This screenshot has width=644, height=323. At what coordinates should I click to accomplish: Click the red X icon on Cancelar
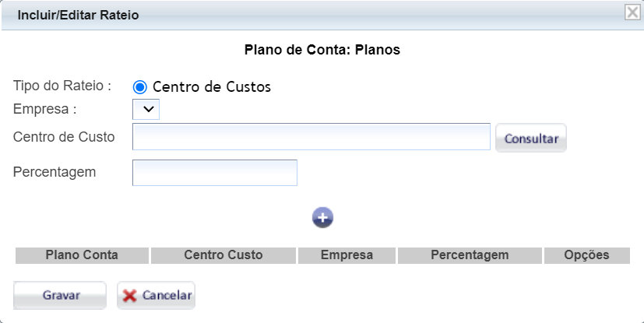[x=130, y=296]
